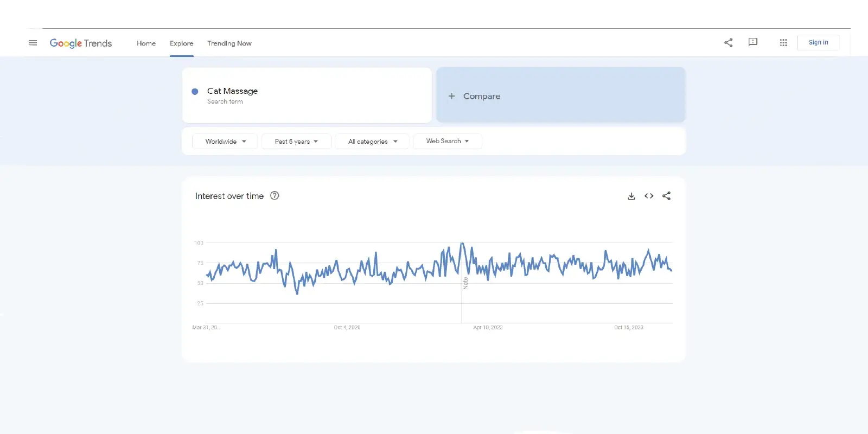Add a comparison term with Compare
Screen dimensions: 868x434
(482, 96)
